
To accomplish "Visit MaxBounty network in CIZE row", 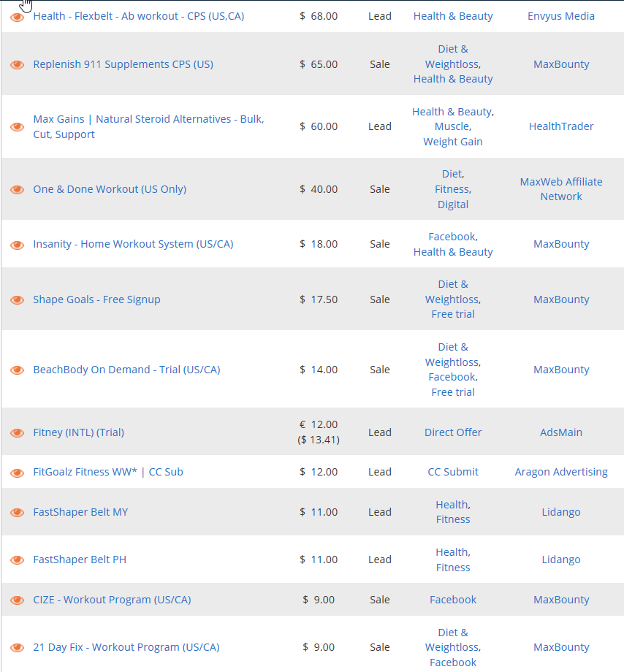I will [x=561, y=600].
